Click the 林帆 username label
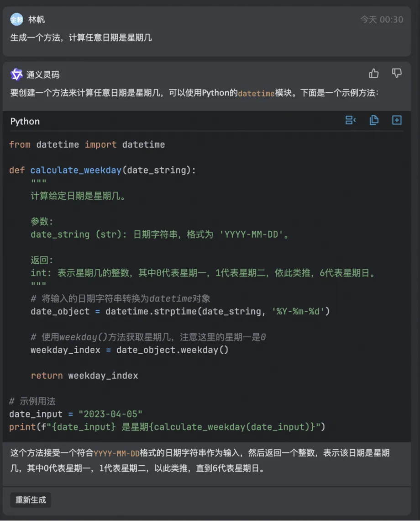Screen dimensions: 420x521 (37, 19)
